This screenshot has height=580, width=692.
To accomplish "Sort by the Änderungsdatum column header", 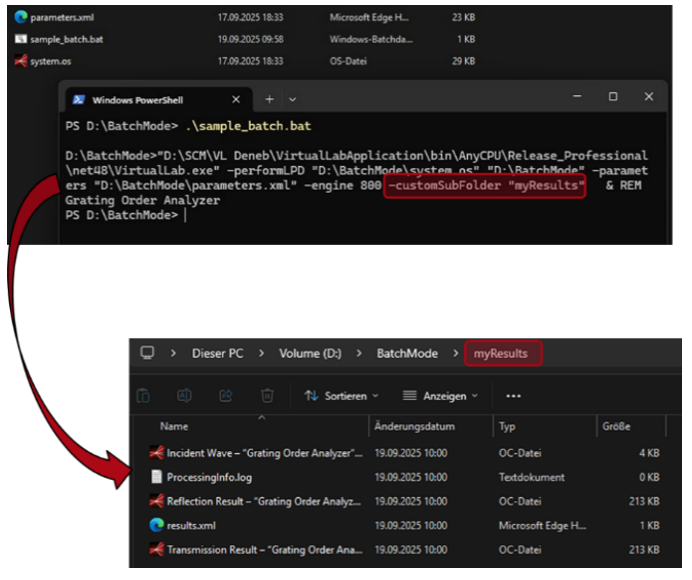I will [x=414, y=427].
